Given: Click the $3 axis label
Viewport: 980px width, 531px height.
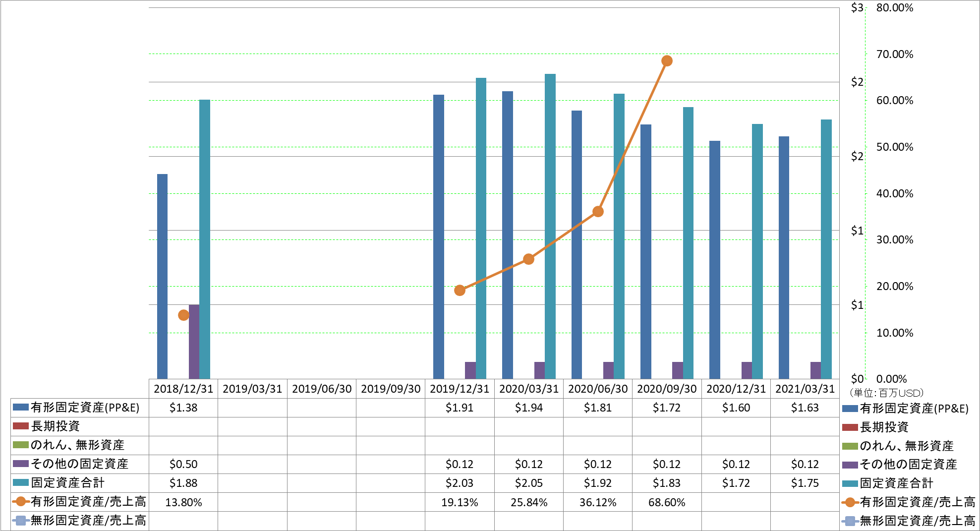Looking at the screenshot, I should [857, 7].
